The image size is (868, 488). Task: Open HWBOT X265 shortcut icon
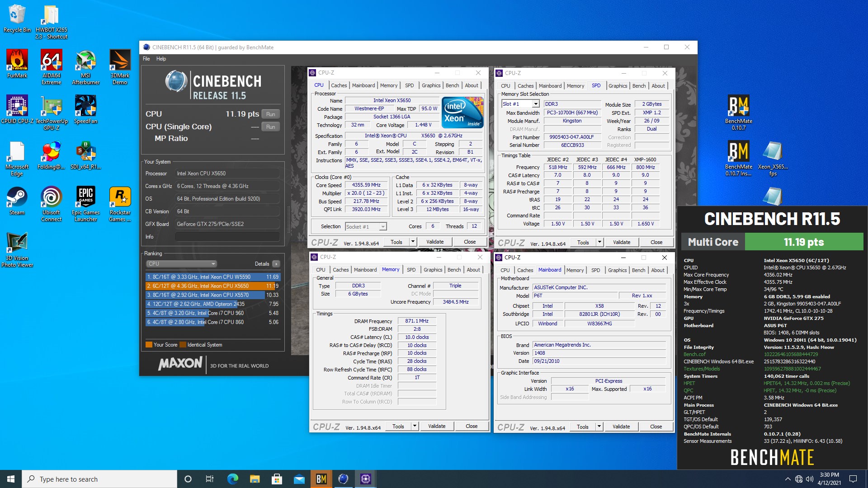[51, 22]
